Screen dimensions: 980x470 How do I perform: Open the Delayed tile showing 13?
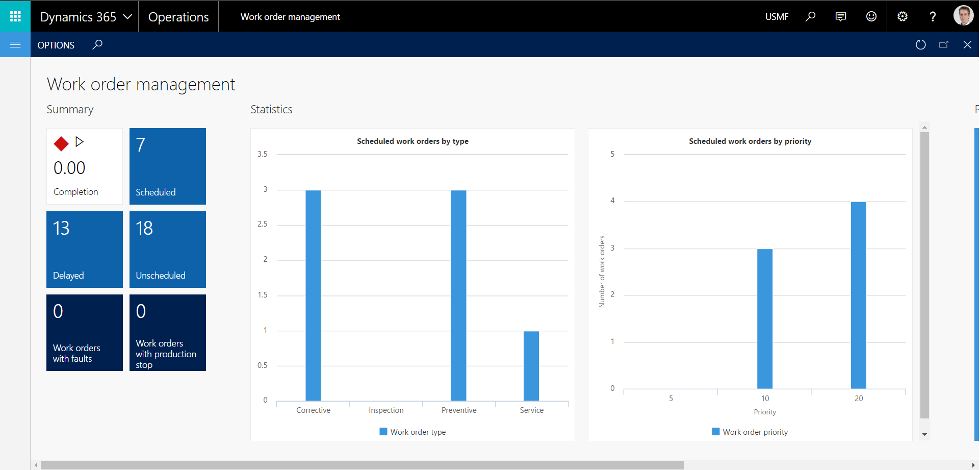point(84,249)
